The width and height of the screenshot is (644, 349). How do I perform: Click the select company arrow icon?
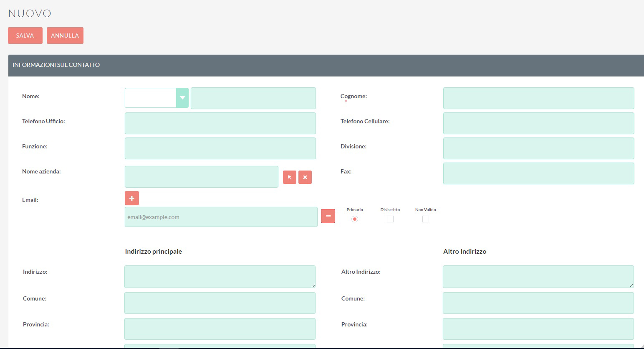(289, 177)
